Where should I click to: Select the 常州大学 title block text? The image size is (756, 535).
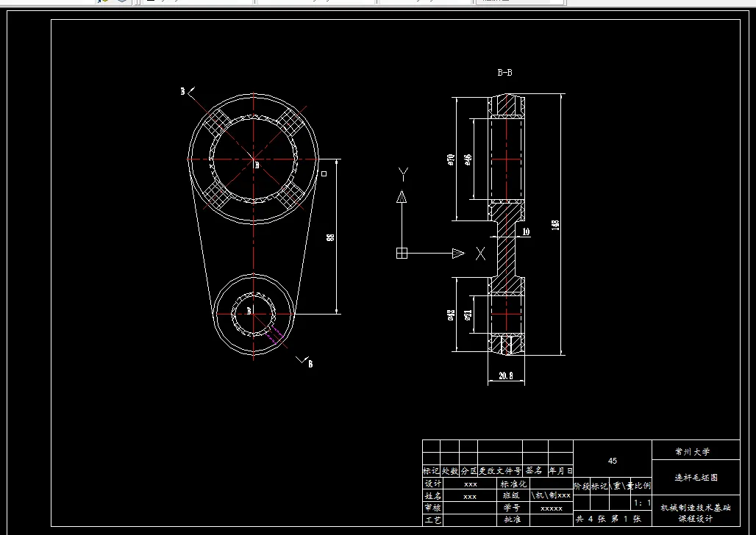point(692,452)
